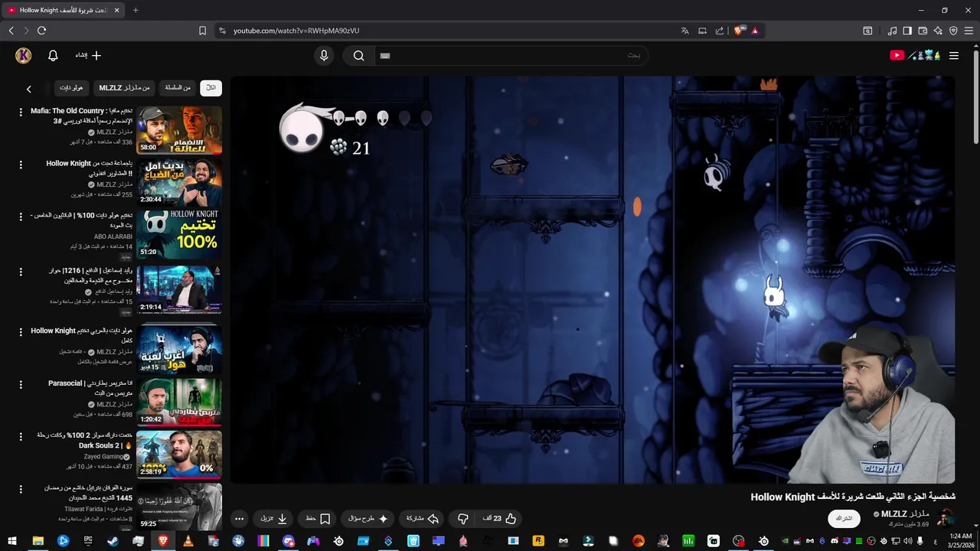Show more filter chips via chevron arrow
Screen dimensions: 980x551
point(29,89)
